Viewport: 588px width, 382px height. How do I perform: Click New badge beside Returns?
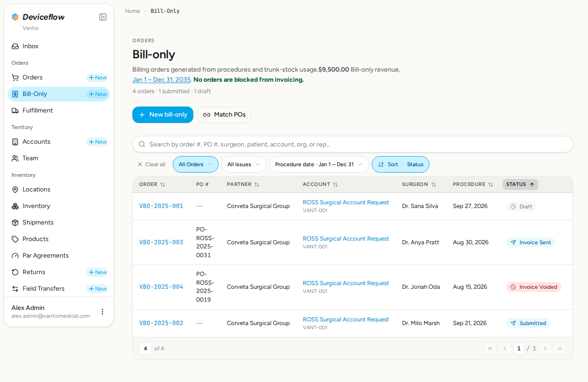point(97,272)
